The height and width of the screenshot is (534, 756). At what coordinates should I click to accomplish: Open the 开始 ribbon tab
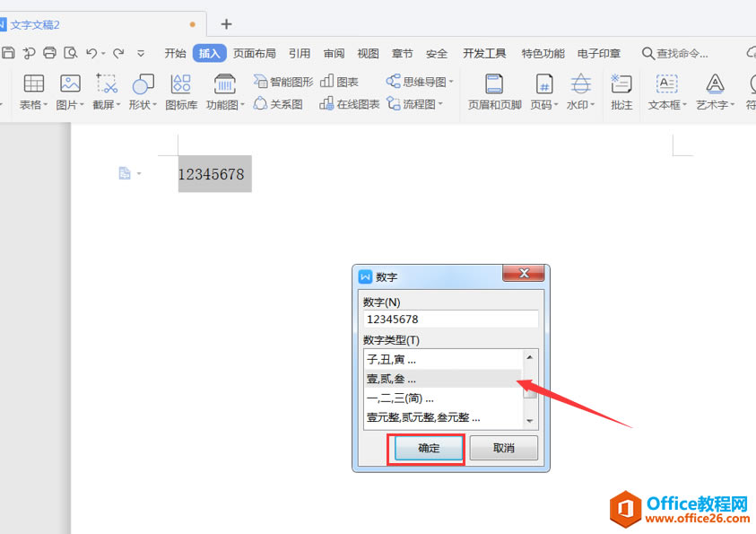175,53
